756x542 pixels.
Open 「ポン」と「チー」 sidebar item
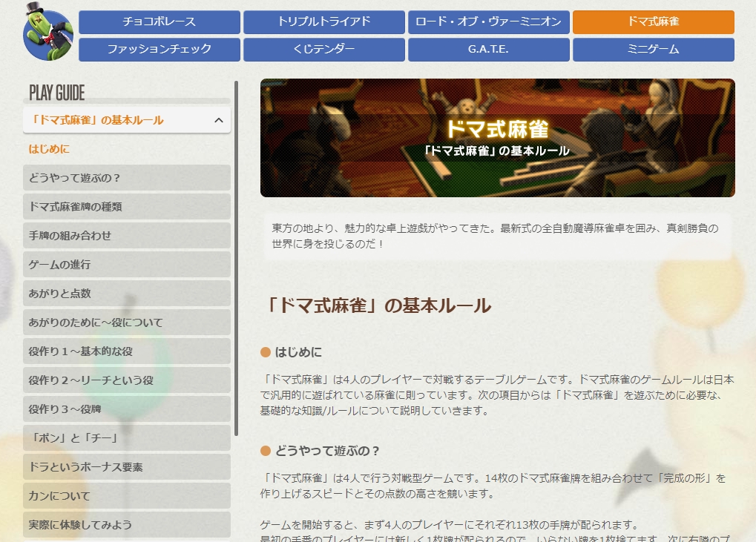click(x=127, y=438)
